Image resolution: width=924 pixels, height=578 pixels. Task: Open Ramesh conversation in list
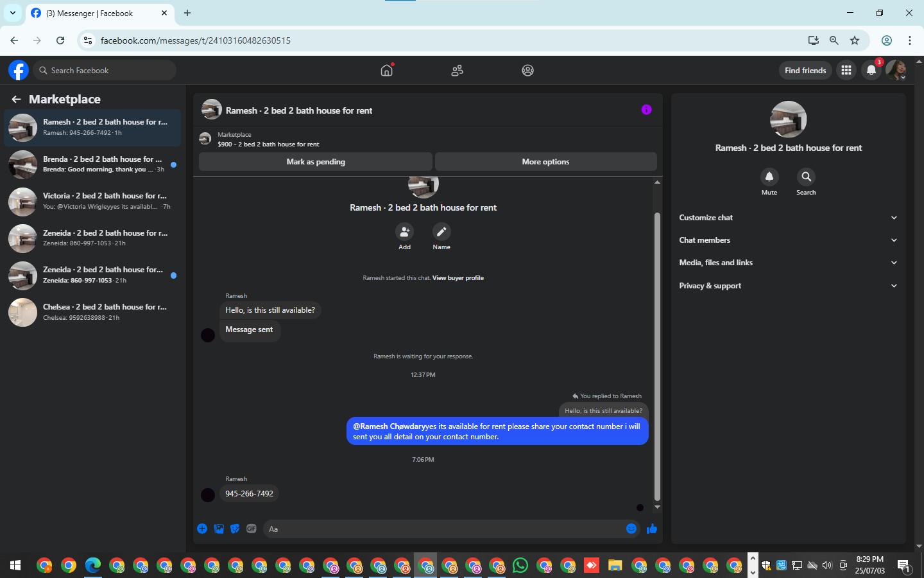[92, 127]
